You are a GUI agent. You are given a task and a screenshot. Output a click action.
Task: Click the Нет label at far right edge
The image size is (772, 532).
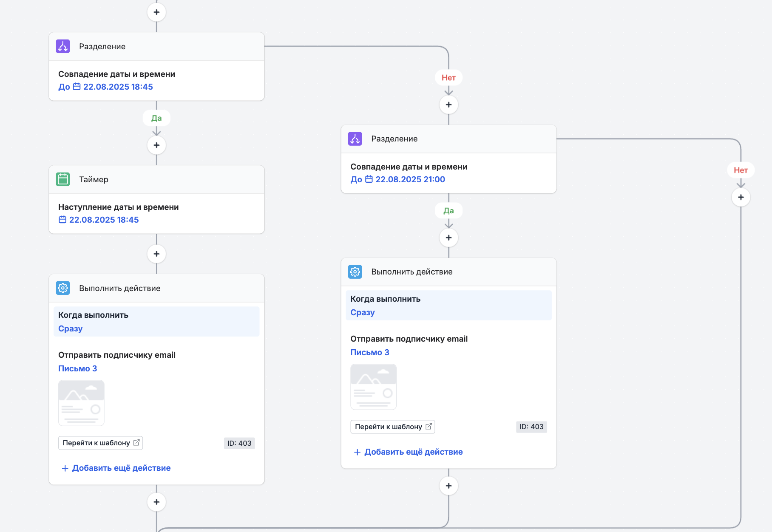[x=741, y=170]
